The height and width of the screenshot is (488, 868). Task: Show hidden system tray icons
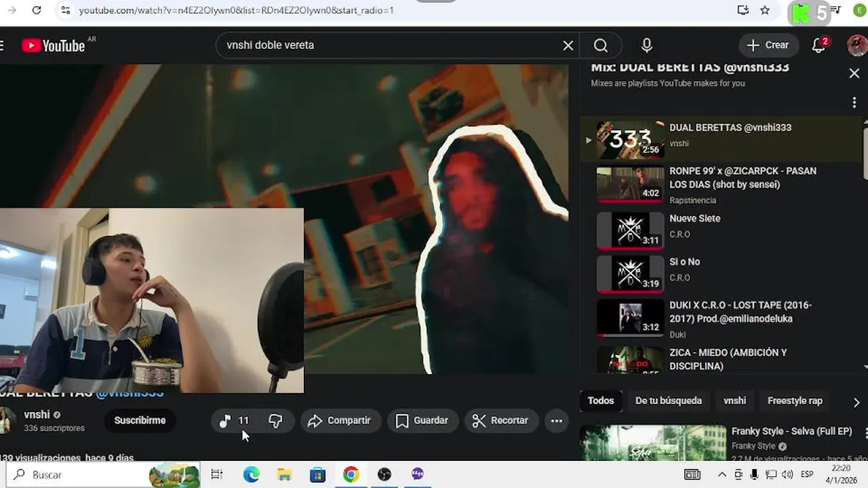pos(722,474)
